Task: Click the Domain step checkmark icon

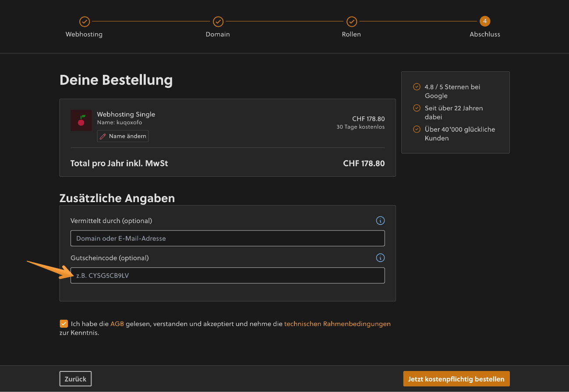Action: tap(218, 21)
